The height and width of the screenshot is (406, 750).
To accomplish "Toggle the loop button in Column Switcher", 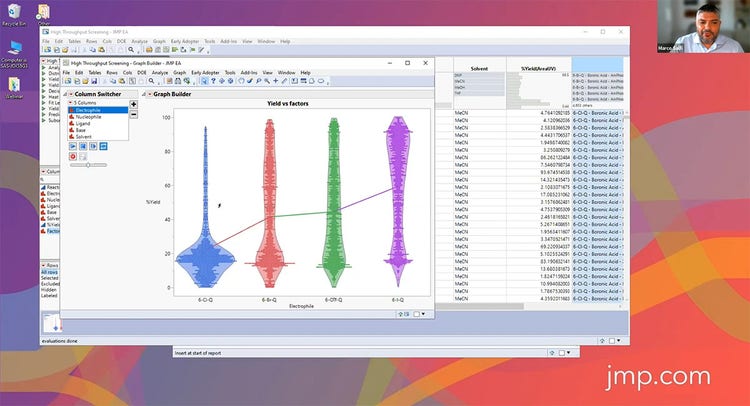I will (103, 146).
